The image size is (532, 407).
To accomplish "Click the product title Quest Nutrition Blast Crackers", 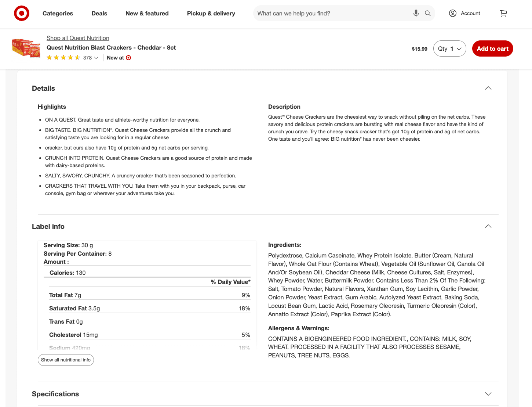I will (x=111, y=47).
